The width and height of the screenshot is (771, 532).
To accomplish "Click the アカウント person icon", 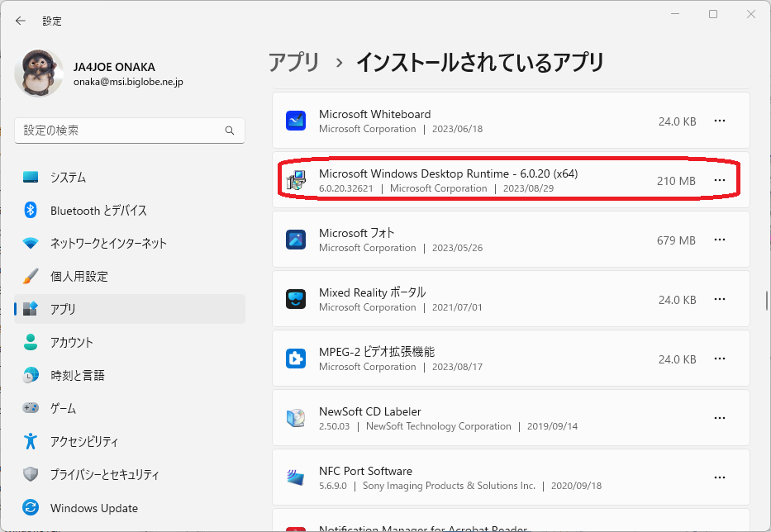I will [31, 342].
